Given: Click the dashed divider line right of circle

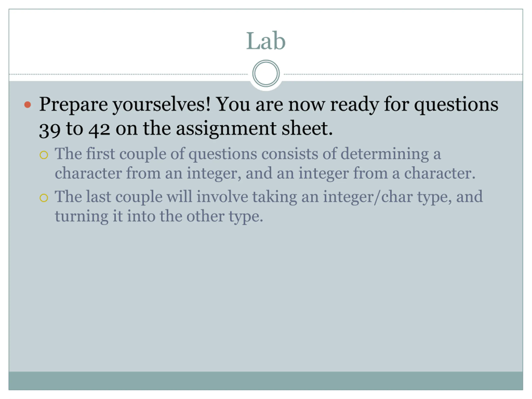Looking at the screenshot, I should point(403,74).
